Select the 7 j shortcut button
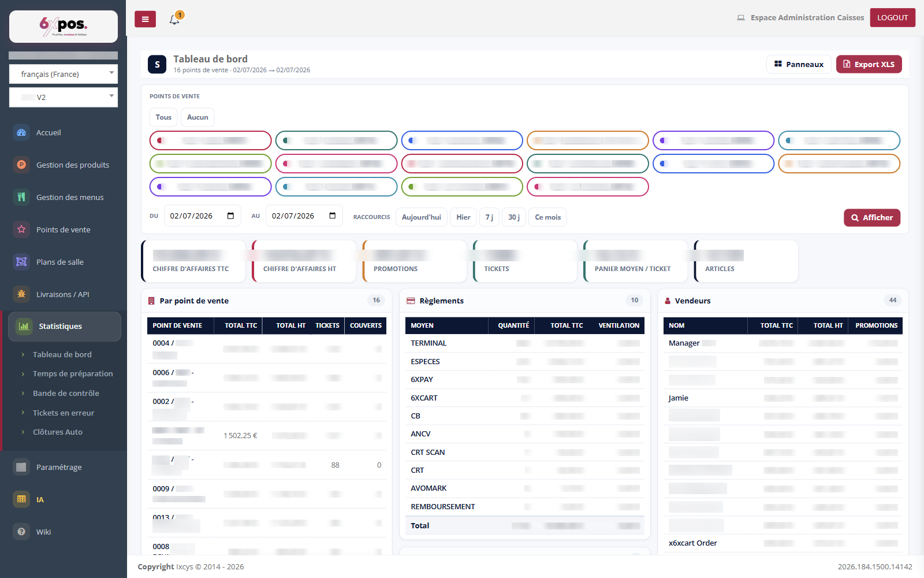This screenshot has width=924, height=578. click(489, 217)
